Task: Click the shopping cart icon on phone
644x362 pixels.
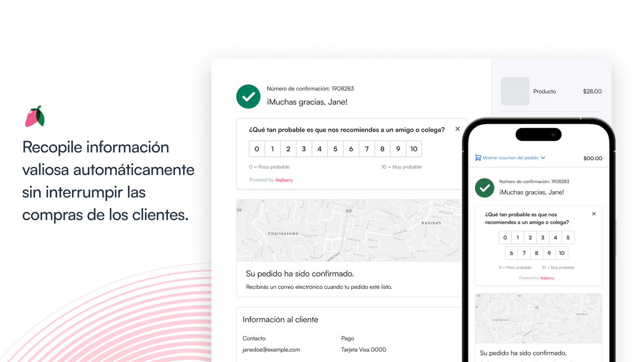Action: pos(478,158)
